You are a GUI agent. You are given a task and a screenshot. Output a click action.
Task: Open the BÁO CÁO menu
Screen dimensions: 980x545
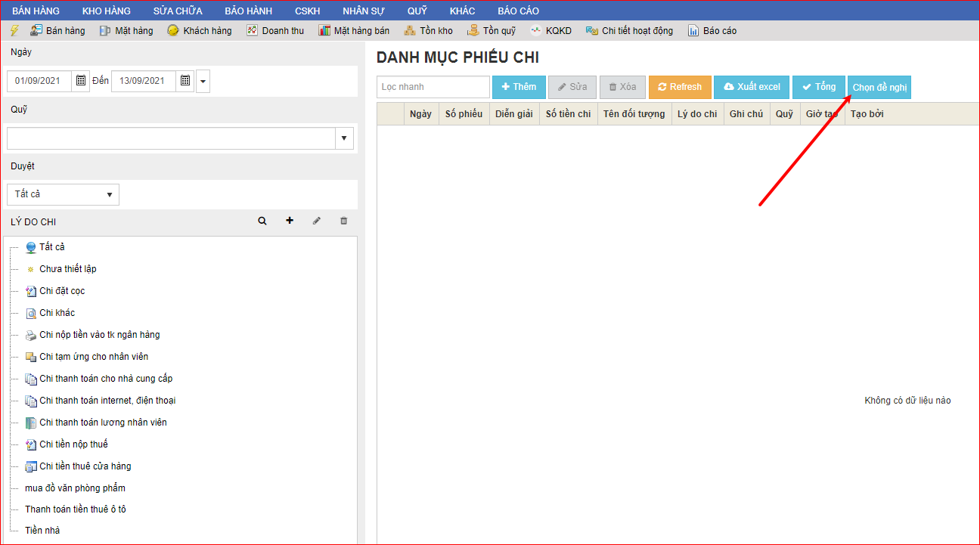point(518,11)
